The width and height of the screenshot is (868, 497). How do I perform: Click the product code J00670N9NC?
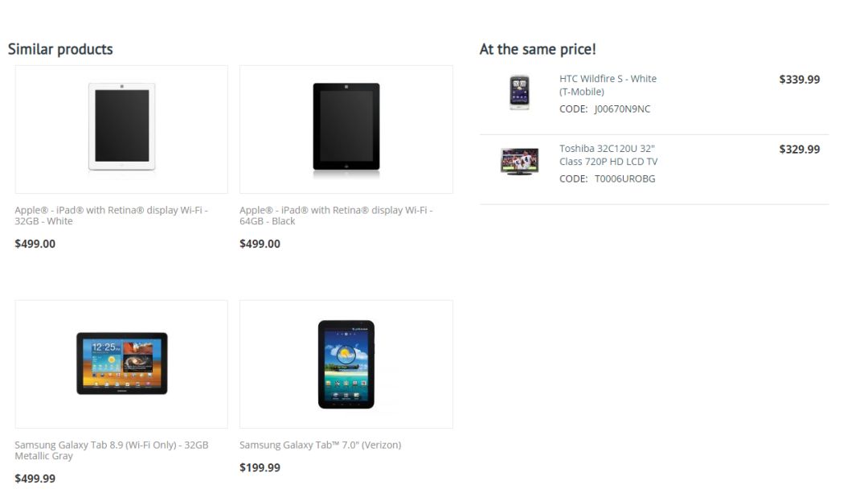(x=622, y=109)
